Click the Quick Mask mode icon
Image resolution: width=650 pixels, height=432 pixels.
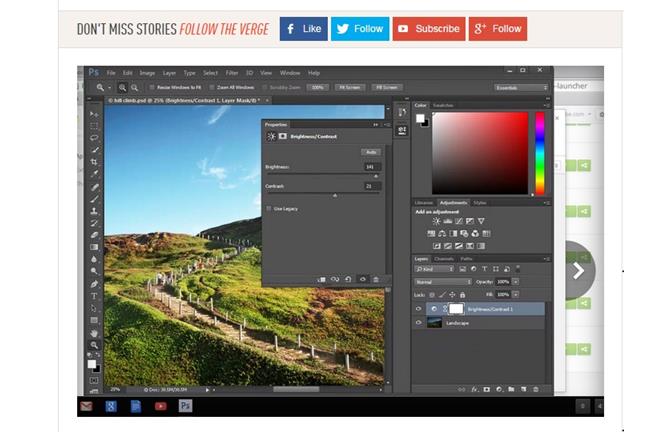pos(95,380)
